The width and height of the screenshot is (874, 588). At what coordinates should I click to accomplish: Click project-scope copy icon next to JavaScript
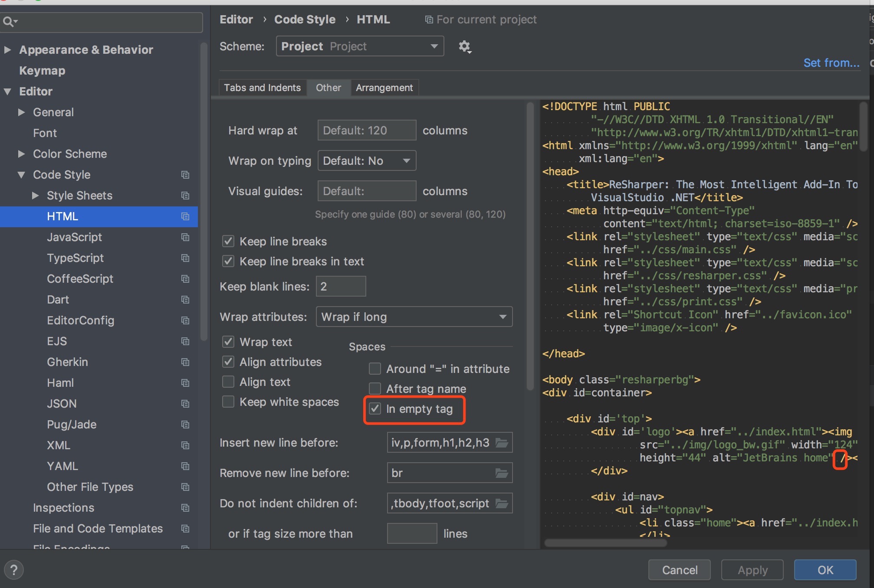185,237
